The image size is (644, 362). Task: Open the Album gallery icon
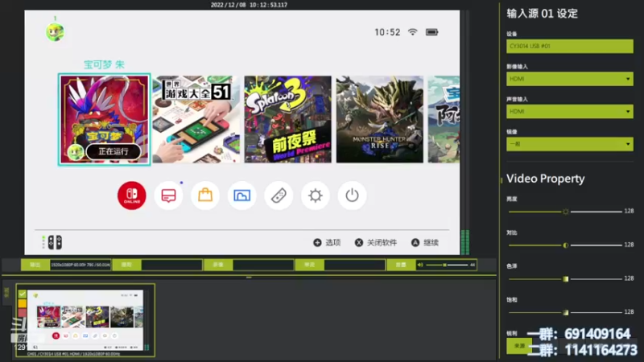[x=242, y=195]
